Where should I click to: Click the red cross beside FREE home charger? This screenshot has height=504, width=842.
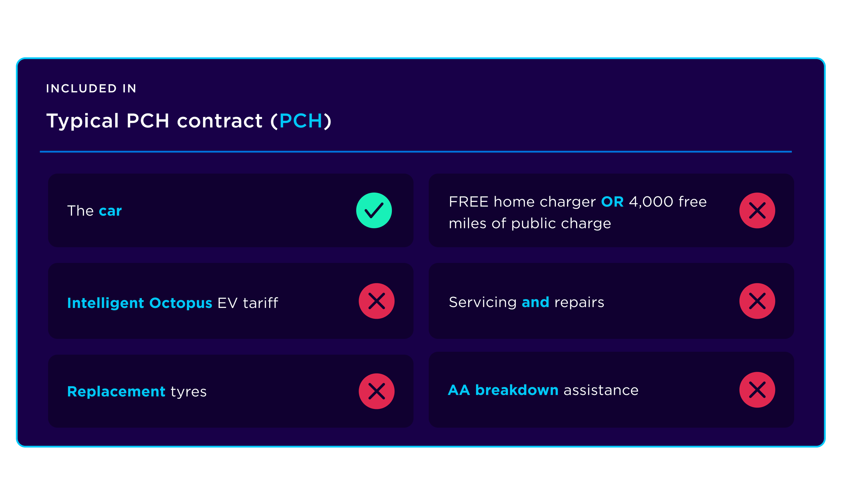(757, 210)
